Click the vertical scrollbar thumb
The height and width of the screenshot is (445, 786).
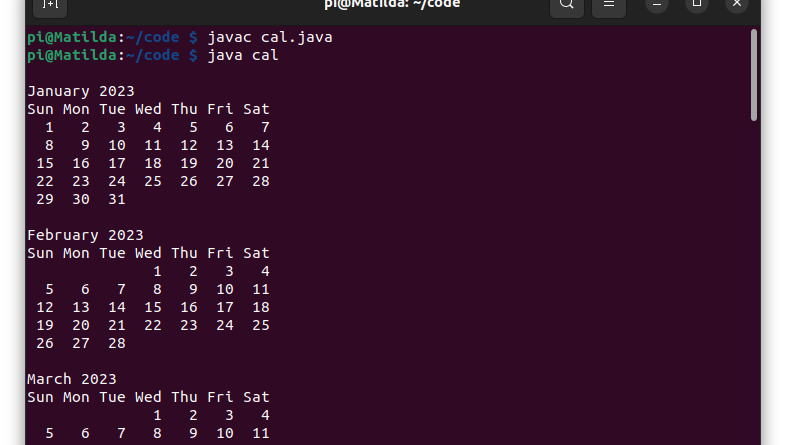(x=754, y=75)
